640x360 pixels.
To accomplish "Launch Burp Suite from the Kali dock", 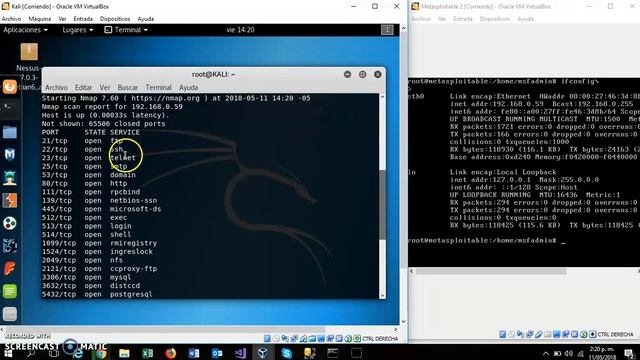I will click(x=10, y=200).
